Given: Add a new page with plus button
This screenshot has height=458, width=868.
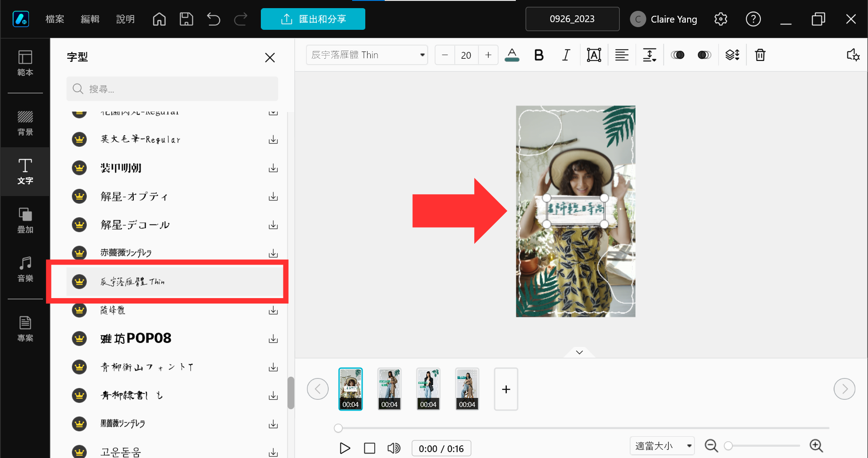Looking at the screenshot, I should pyautogui.click(x=506, y=389).
